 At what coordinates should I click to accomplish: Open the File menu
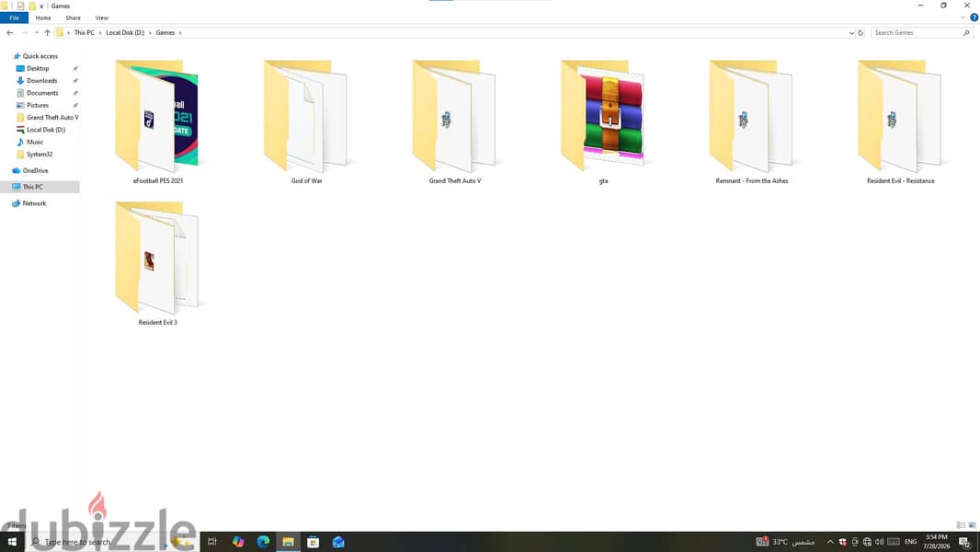14,18
